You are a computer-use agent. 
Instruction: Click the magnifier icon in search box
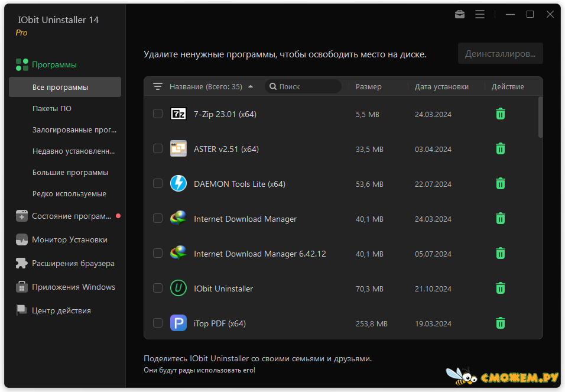pos(273,86)
